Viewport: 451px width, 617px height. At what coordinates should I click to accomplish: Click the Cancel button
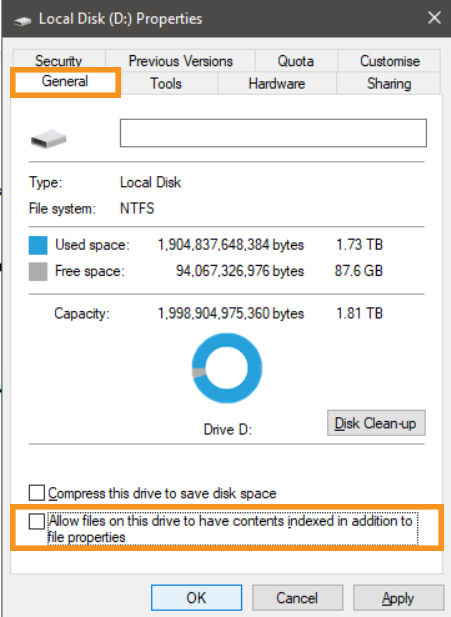(297, 598)
